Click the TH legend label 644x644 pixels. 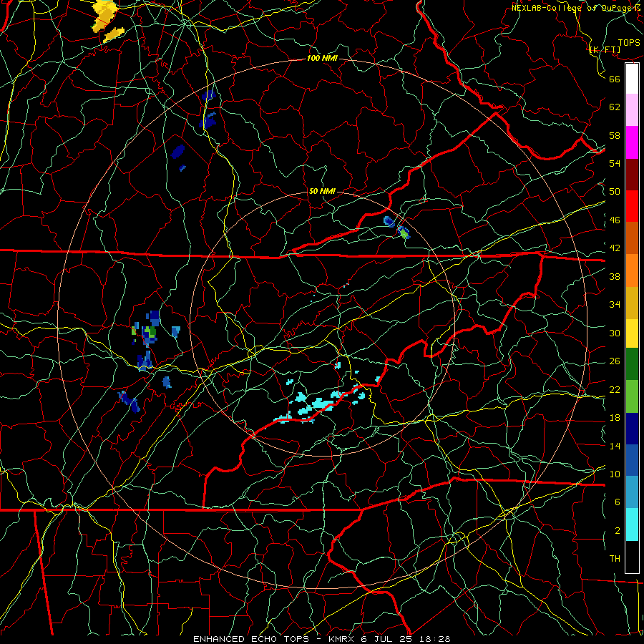coord(615,559)
